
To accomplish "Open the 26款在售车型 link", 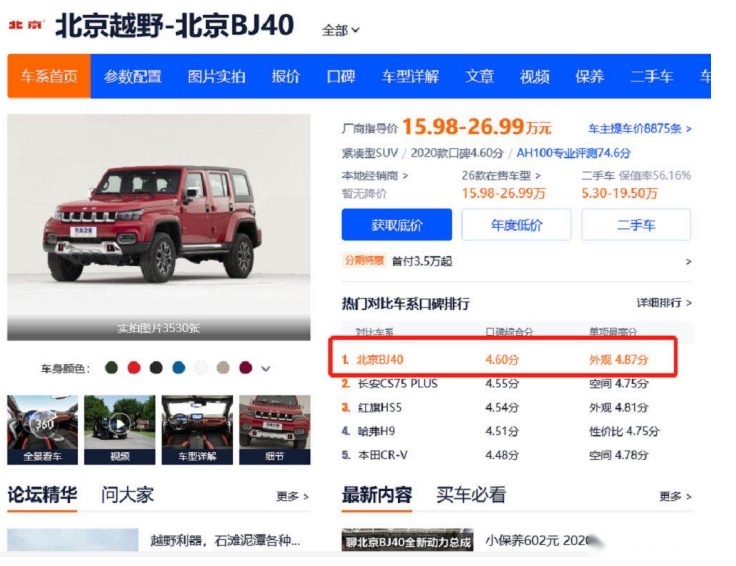I will point(501,176).
